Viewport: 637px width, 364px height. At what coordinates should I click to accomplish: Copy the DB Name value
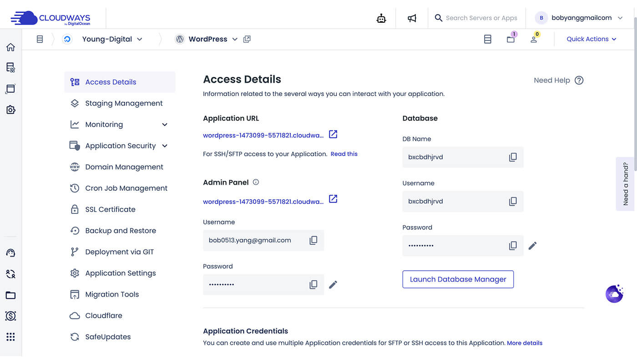(x=513, y=157)
